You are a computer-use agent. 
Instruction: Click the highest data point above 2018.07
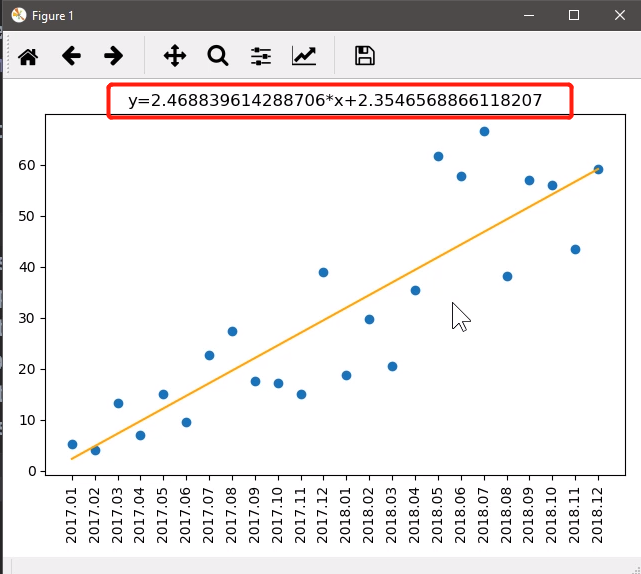484,132
